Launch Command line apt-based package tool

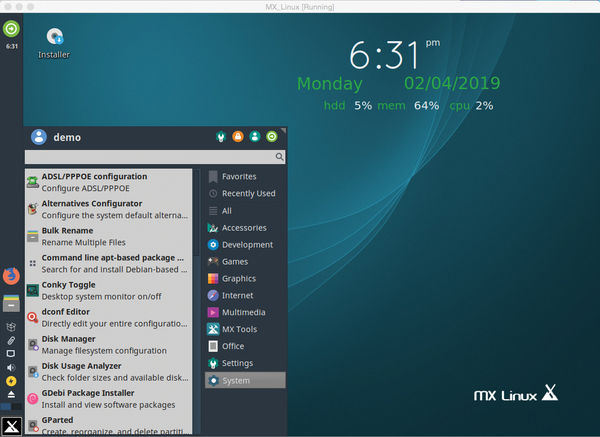109,264
